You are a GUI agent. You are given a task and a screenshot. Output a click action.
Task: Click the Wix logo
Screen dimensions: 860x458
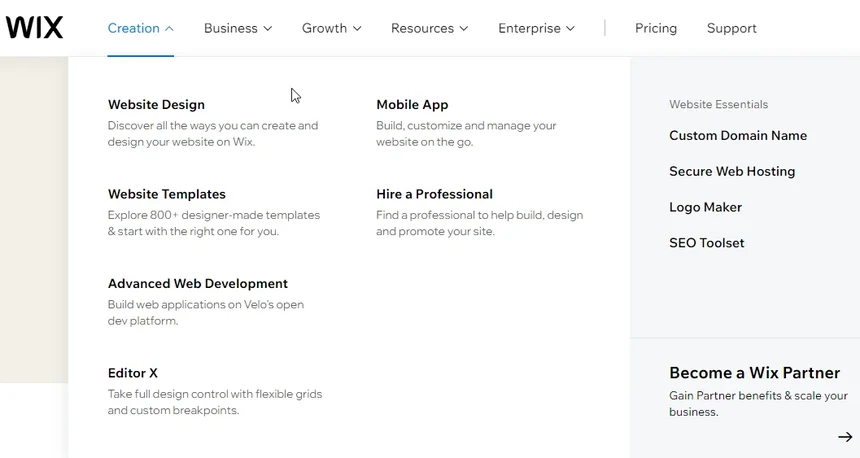click(x=34, y=28)
